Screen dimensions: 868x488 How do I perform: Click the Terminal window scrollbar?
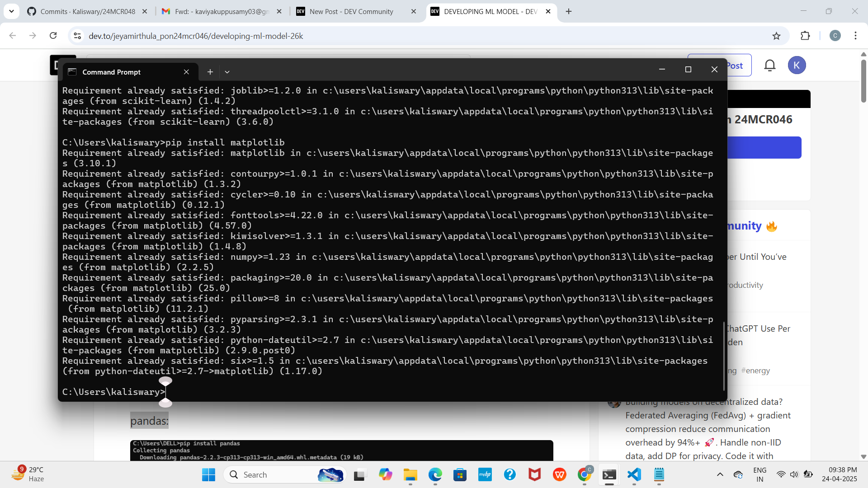pos(724,355)
